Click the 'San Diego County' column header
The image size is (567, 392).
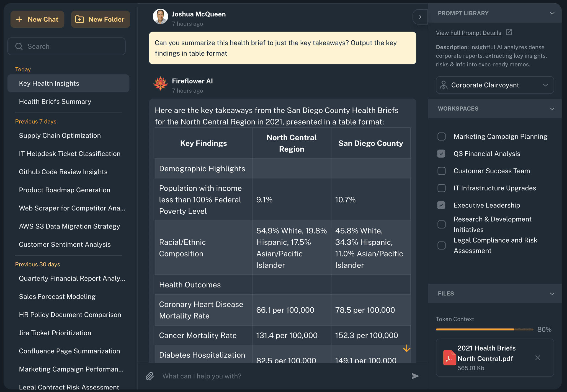tap(371, 143)
